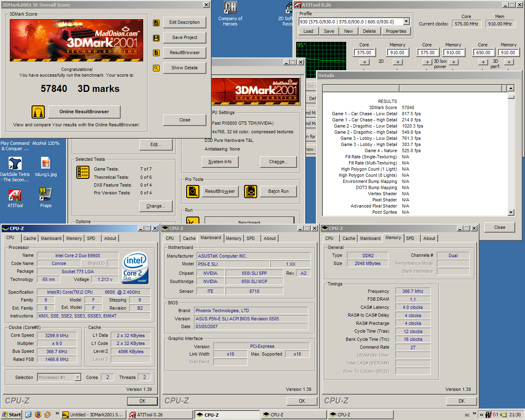Image resolution: width=525 pixels, height=420 pixels.
Task: Click Change under display settings
Action: 278,162
